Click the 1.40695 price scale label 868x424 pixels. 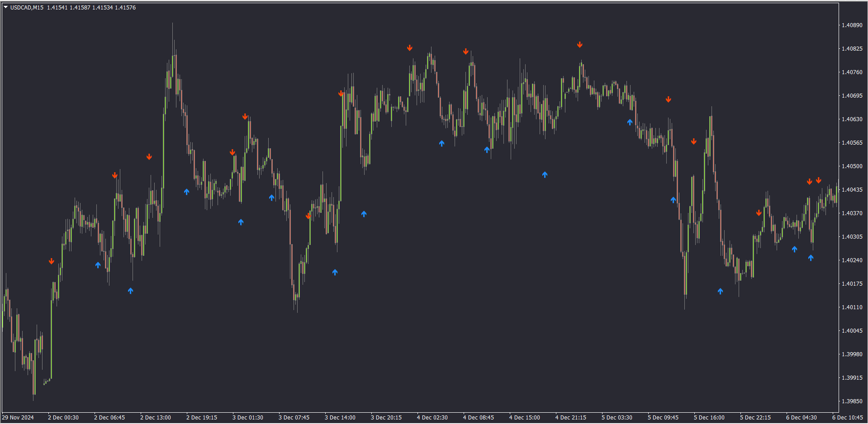tap(852, 96)
